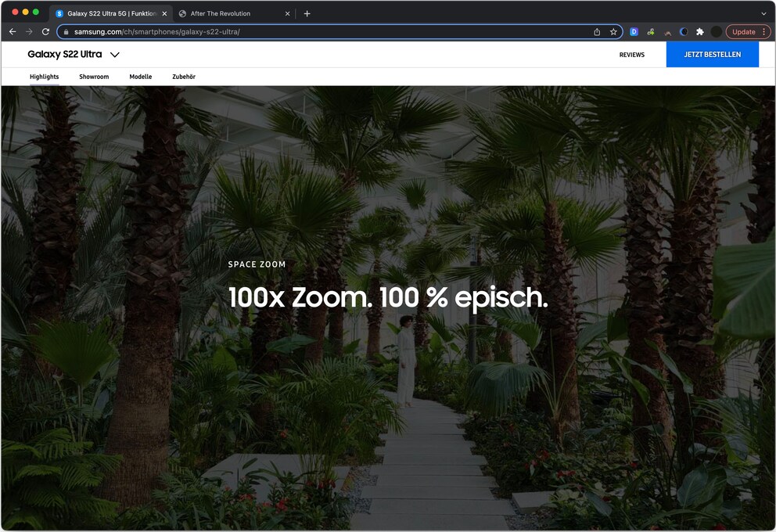Click the browser forward arrow
The image size is (776, 532).
29,31
